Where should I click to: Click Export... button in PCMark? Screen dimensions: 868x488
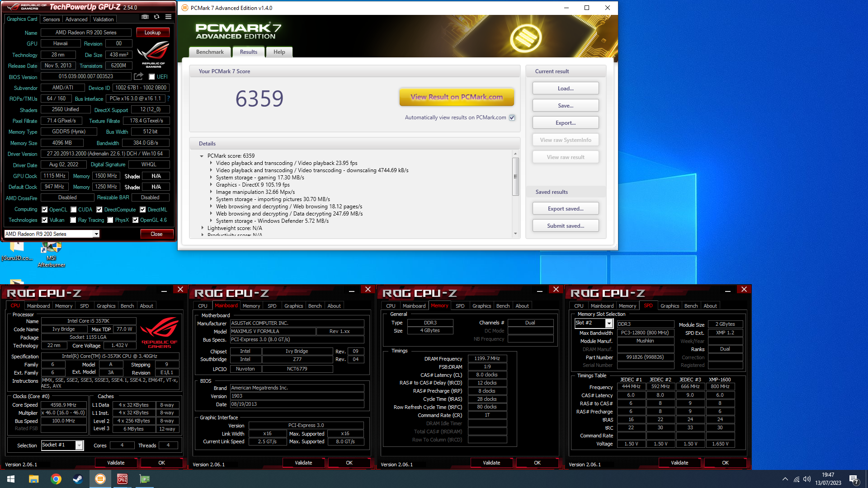566,123
